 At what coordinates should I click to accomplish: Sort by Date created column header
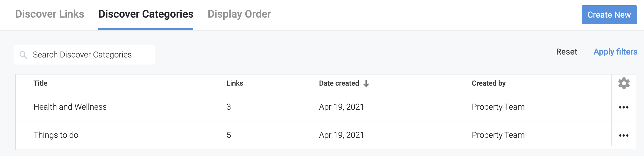point(339,83)
